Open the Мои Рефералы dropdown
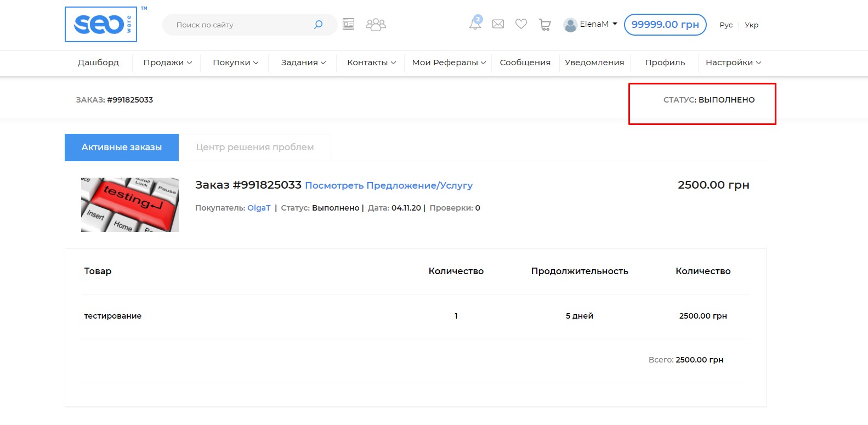 coord(449,63)
